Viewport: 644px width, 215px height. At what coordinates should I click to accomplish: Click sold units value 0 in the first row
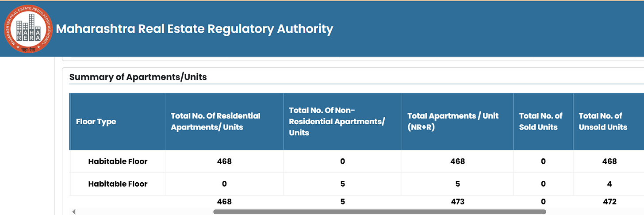pos(543,161)
